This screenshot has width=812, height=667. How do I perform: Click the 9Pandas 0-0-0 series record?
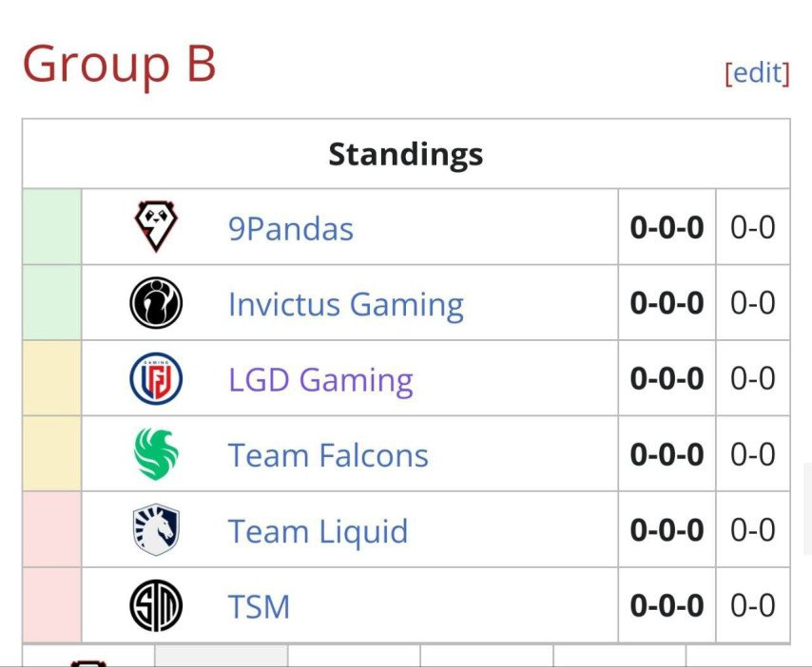point(667,228)
